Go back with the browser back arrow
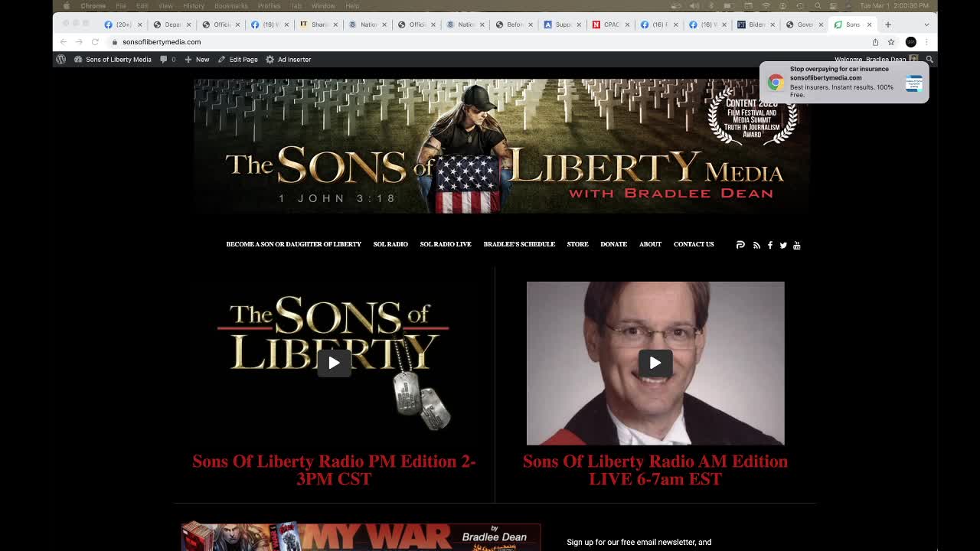This screenshot has height=551, width=980. pos(63,42)
